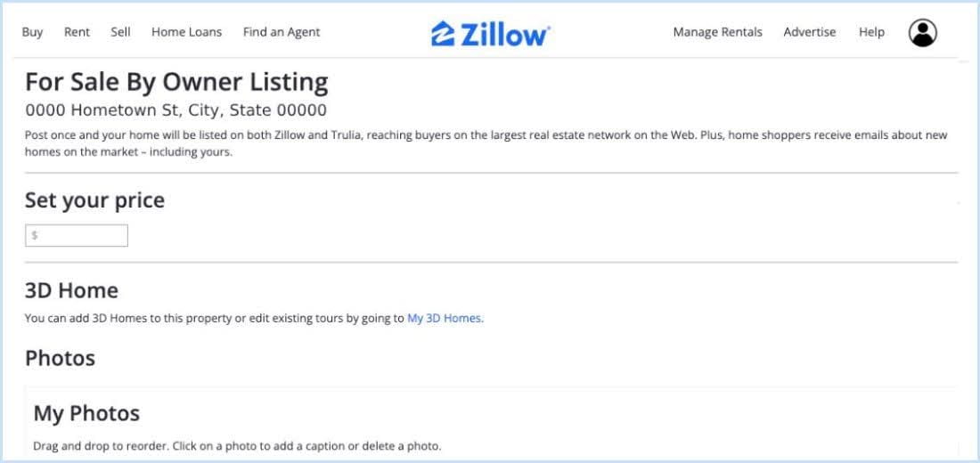Focus the price input field
The width and height of the screenshot is (980, 463).
click(x=77, y=236)
